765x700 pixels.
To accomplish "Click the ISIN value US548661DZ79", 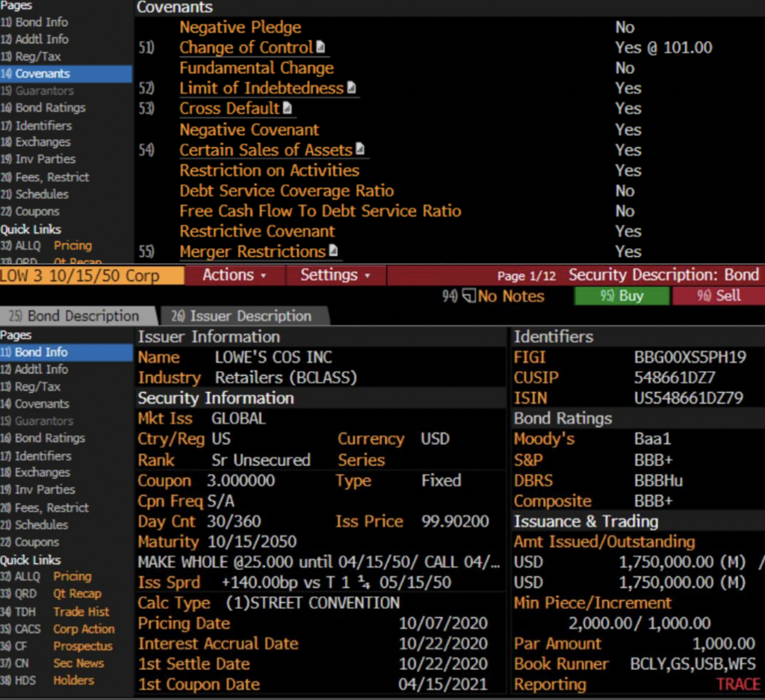I will (x=688, y=398).
